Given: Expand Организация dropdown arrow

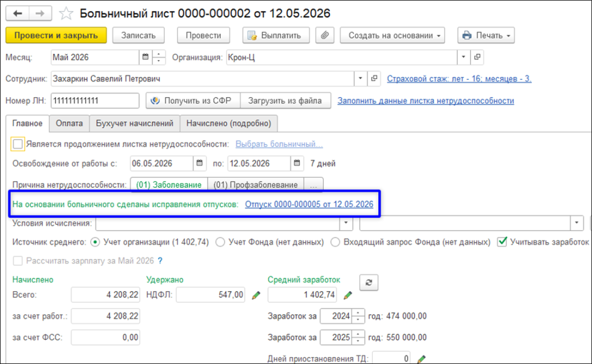Looking at the screenshot, I should tap(463, 57).
